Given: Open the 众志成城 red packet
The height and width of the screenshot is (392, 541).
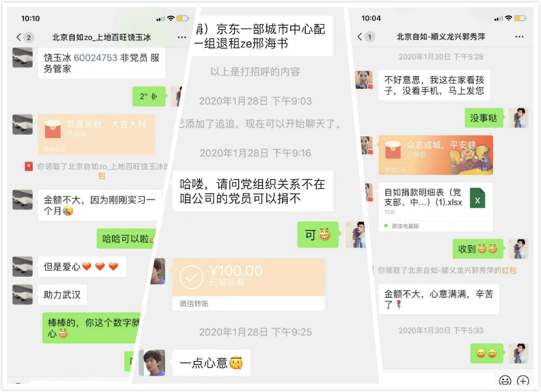Looking at the screenshot, I should tap(436, 155).
